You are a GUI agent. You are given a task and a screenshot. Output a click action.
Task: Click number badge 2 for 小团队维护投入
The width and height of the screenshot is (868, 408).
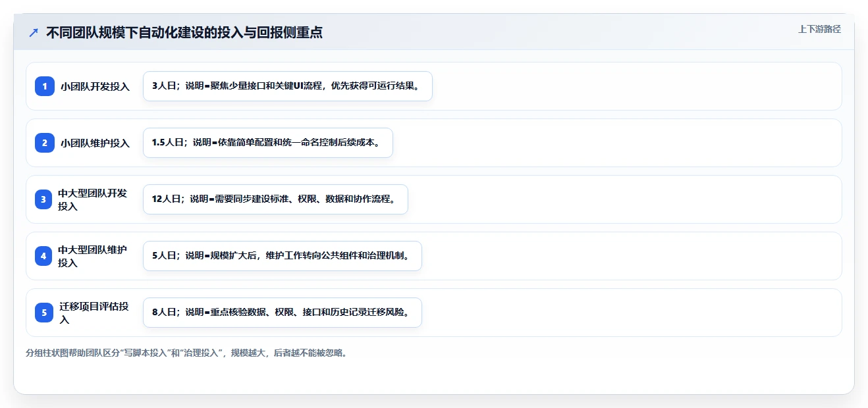click(44, 143)
